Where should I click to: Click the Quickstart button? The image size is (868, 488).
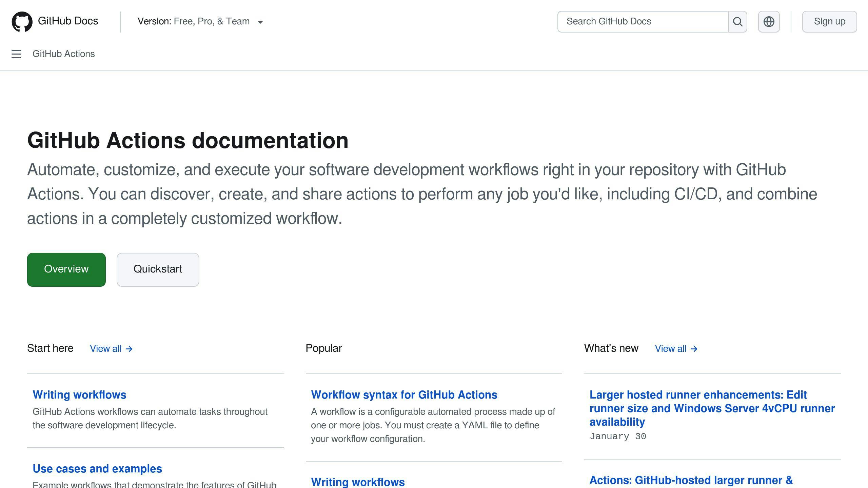coord(158,269)
